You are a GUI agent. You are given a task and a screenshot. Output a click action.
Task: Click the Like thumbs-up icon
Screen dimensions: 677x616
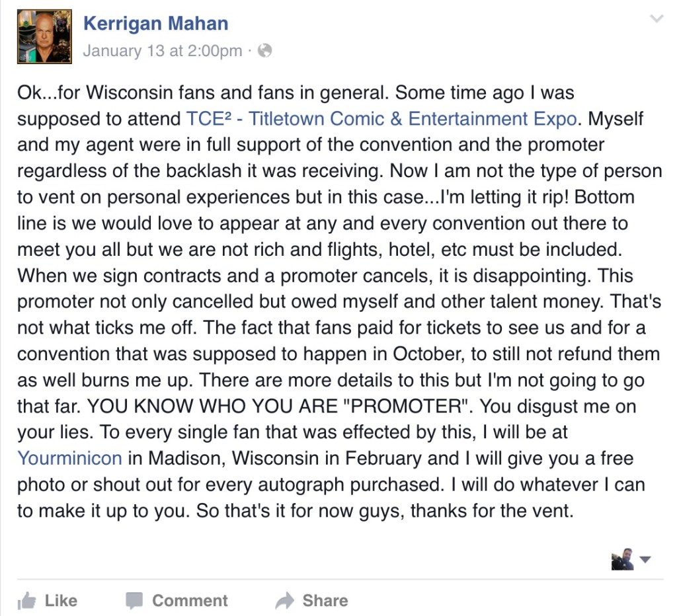tap(26, 600)
